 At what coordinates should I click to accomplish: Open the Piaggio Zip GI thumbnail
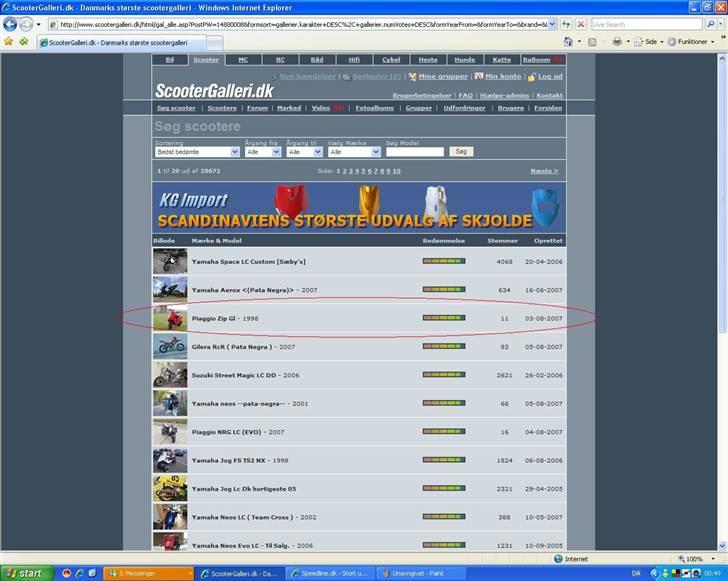click(170, 318)
